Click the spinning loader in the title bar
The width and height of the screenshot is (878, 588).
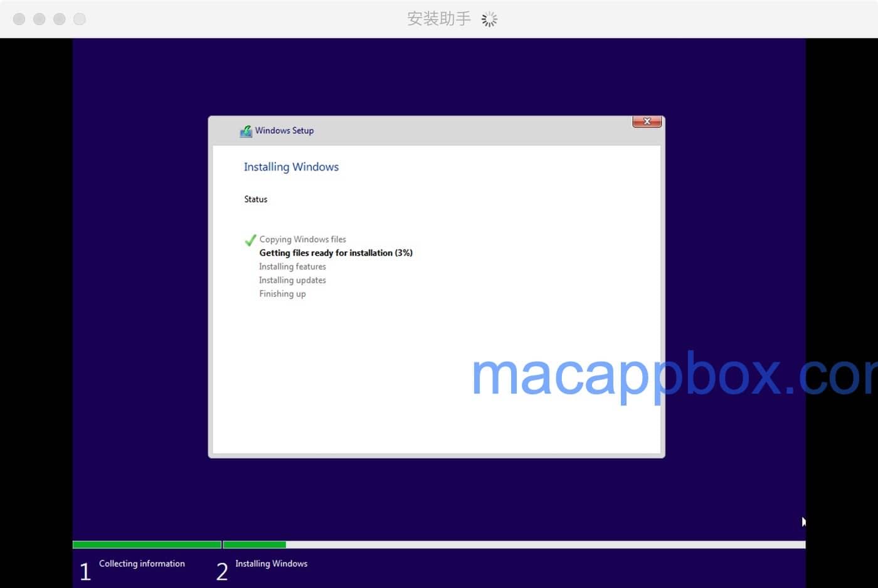click(489, 19)
